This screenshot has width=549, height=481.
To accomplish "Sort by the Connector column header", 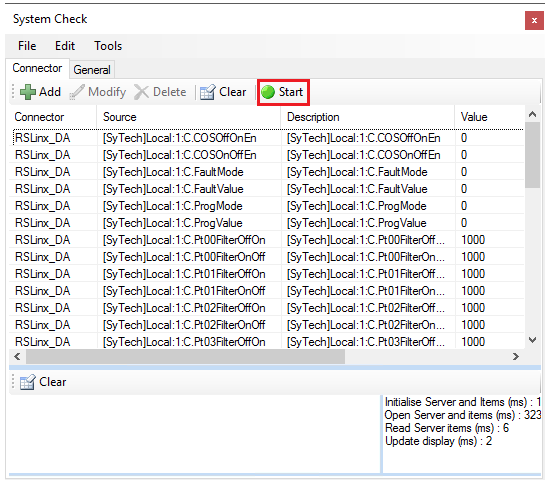I will [53, 117].
